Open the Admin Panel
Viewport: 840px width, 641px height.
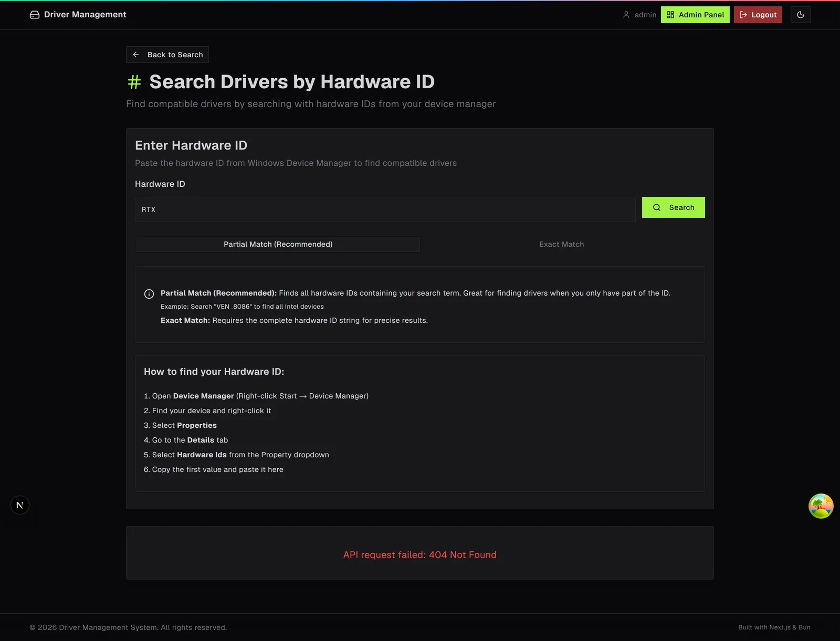click(x=695, y=15)
